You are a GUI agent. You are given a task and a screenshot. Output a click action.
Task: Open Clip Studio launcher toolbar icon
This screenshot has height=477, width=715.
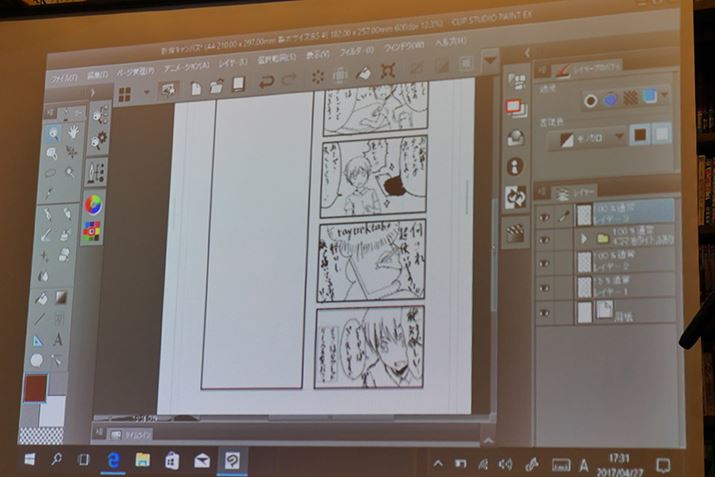coord(168,91)
